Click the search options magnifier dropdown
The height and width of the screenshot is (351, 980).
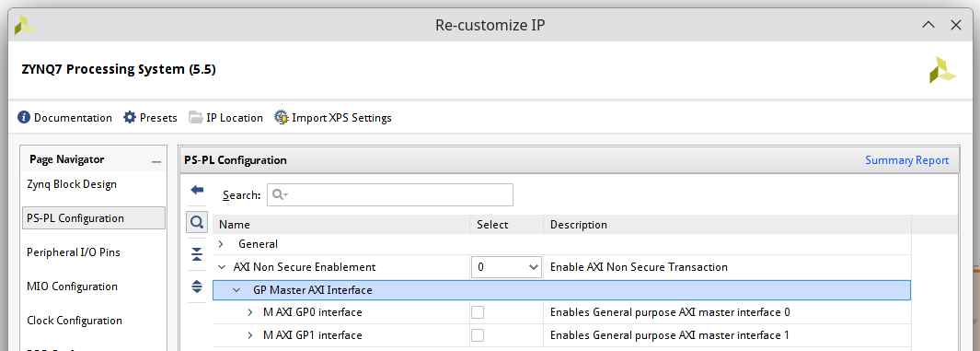(x=280, y=195)
